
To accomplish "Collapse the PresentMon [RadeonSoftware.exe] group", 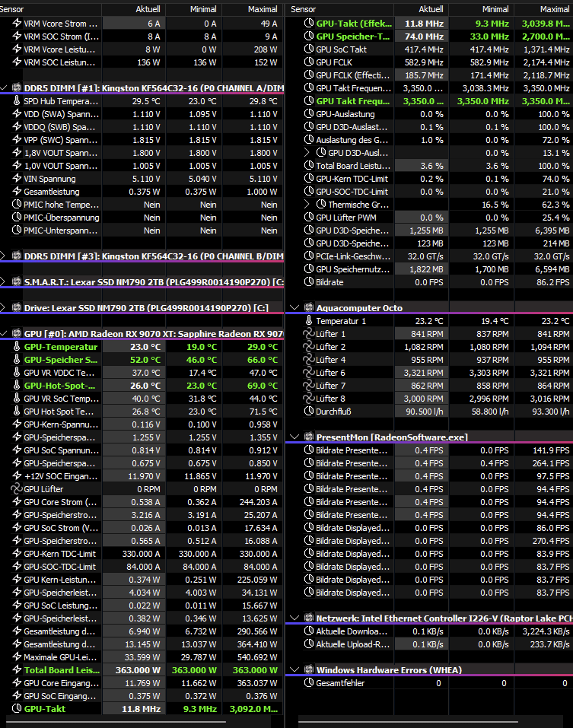I will 294,437.
